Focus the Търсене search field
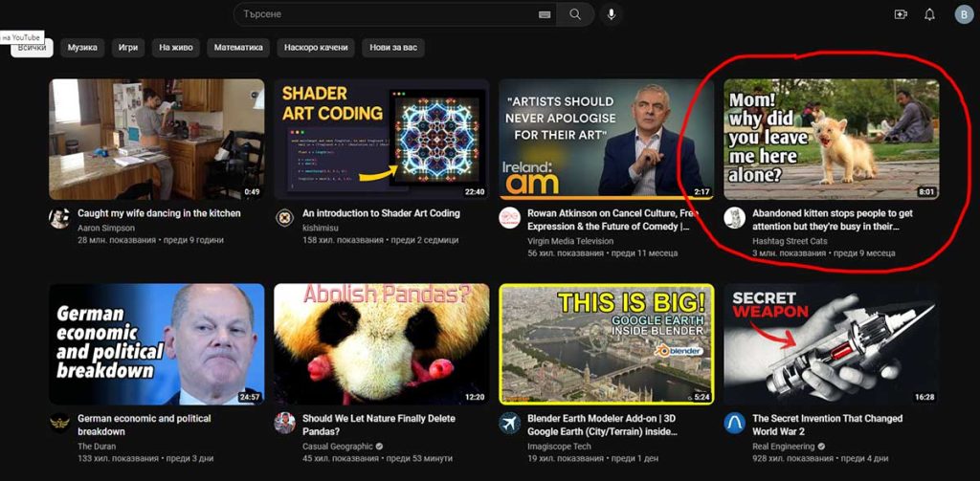980x481 pixels. tap(383, 14)
